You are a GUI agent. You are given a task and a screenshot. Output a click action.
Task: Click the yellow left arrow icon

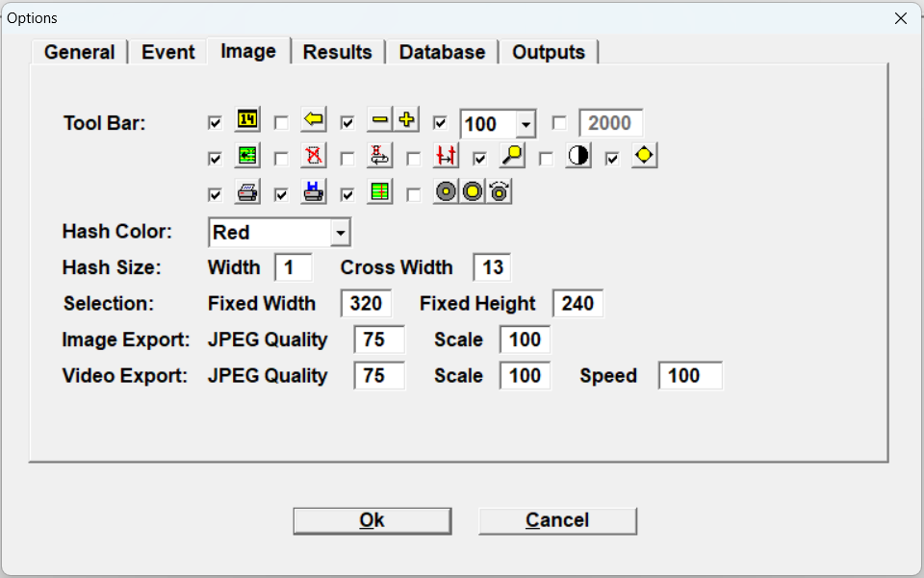pos(314,120)
